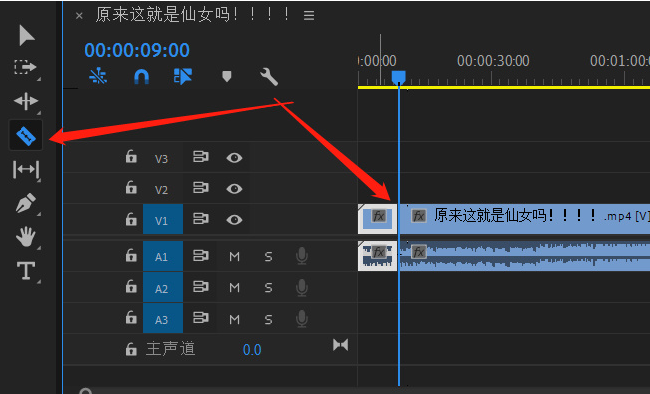650x394 pixels.
Task: Toggle lock on track A2
Action: coord(131,286)
